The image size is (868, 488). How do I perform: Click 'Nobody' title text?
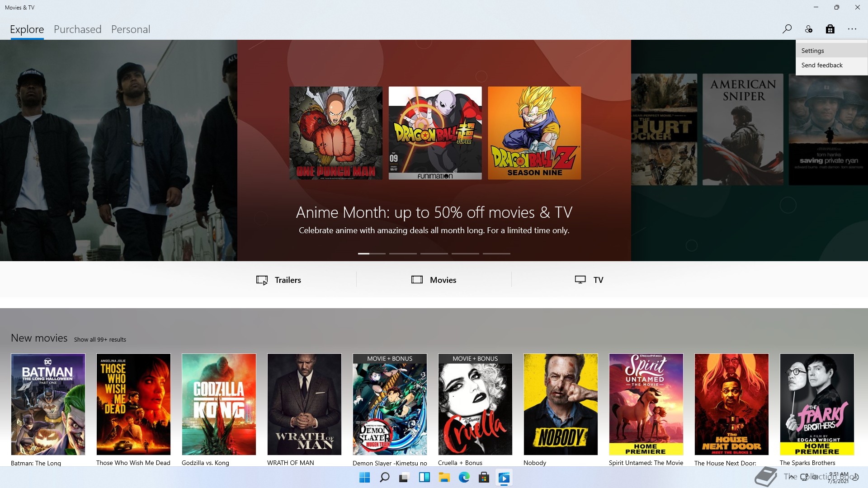click(535, 463)
